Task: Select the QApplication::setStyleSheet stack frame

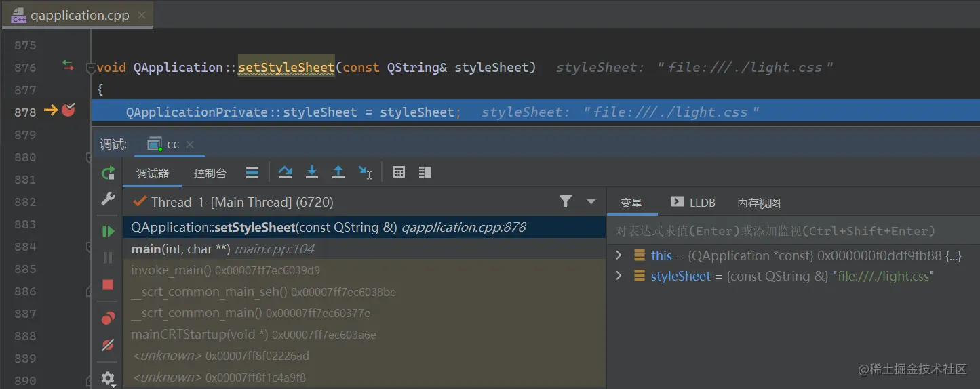Action: (364, 228)
